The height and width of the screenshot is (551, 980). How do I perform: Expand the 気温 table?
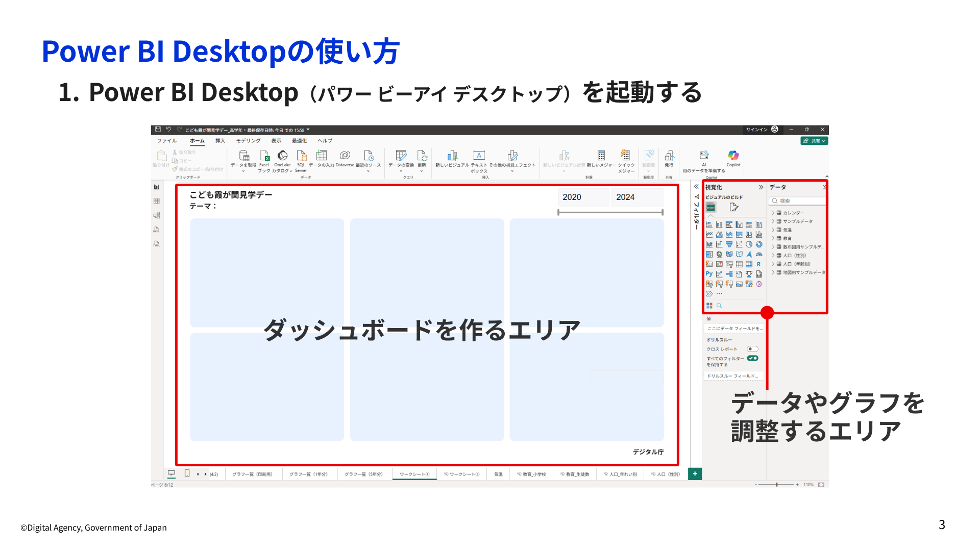point(773,230)
